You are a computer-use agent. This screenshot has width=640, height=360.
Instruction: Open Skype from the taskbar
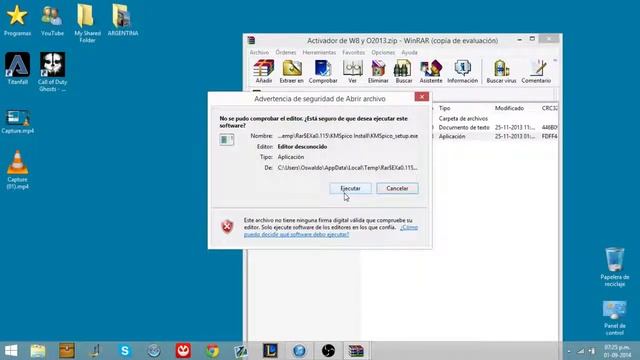pos(125,351)
